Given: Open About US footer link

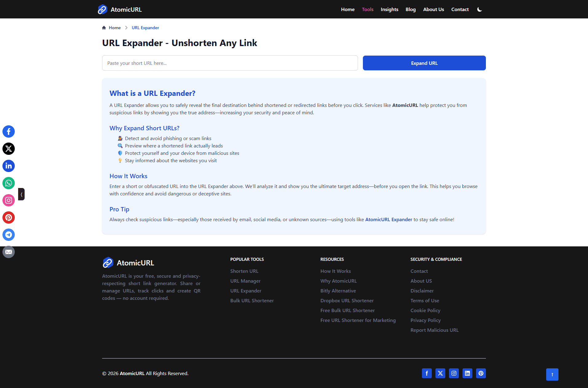Looking at the screenshot, I should coord(421,281).
